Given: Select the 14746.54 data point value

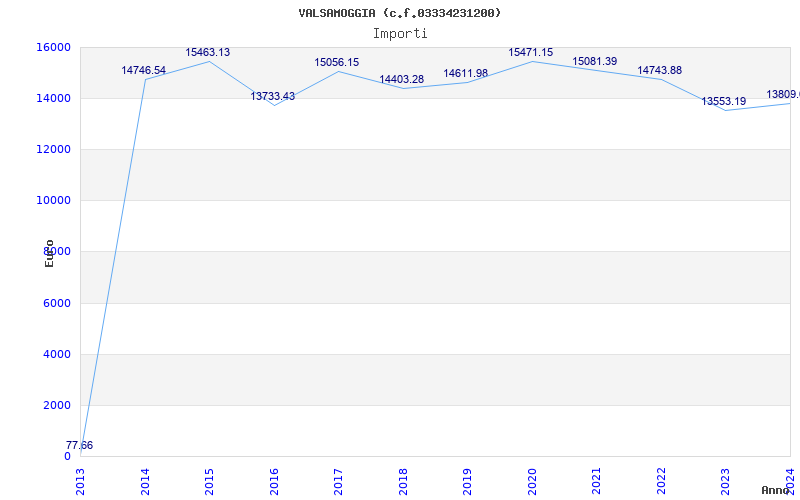Looking at the screenshot, I should pos(143,70).
